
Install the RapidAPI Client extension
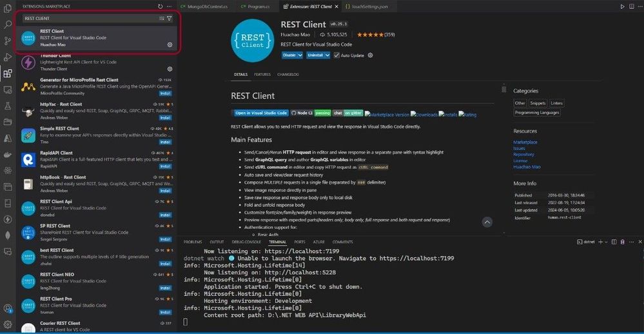pyautogui.click(x=166, y=166)
